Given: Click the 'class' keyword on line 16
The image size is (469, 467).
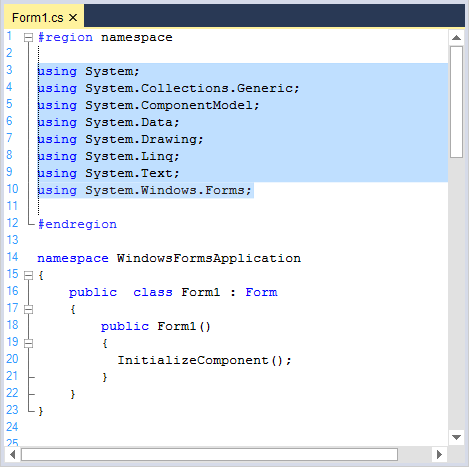Looking at the screenshot, I should click(153, 292).
